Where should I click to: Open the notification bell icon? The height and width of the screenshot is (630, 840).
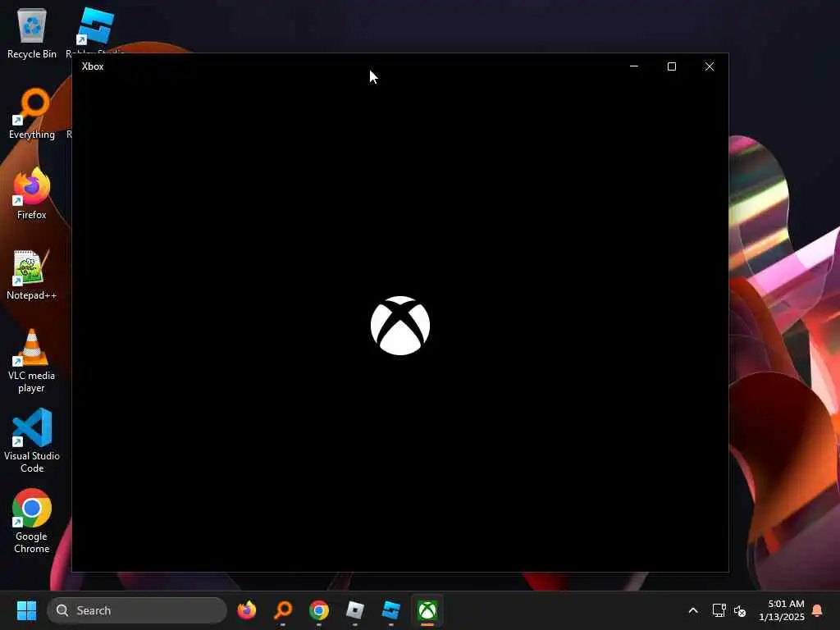point(817,610)
